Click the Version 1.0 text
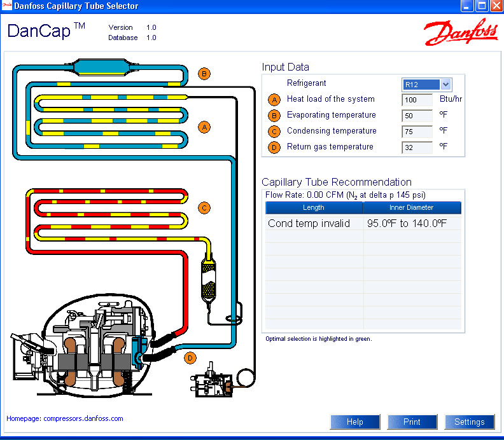This screenshot has width=504, height=440. pyautogui.click(x=132, y=27)
